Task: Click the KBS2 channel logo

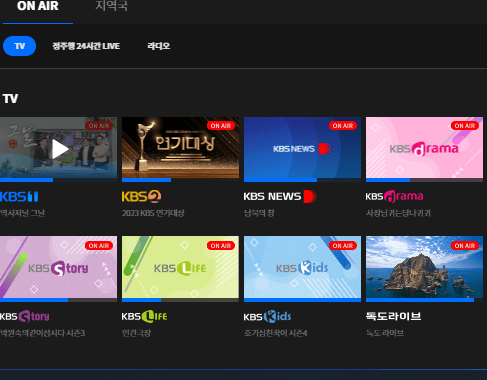Action: pyautogui.click(x=141, y=197)
